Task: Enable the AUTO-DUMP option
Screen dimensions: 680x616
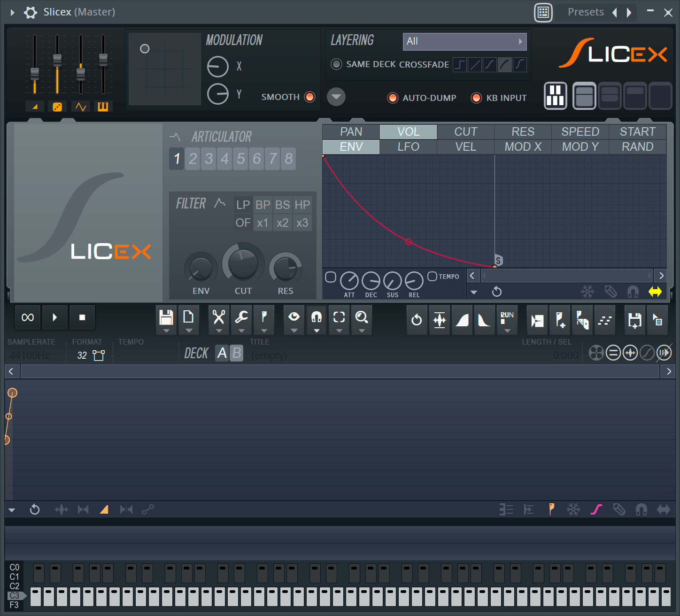Action: point(393,98)
